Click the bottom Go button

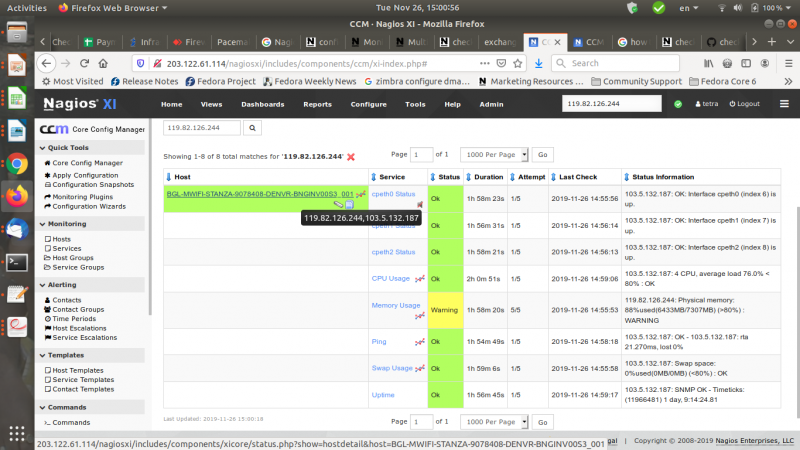pyautogui.click(x=542, y=422)
